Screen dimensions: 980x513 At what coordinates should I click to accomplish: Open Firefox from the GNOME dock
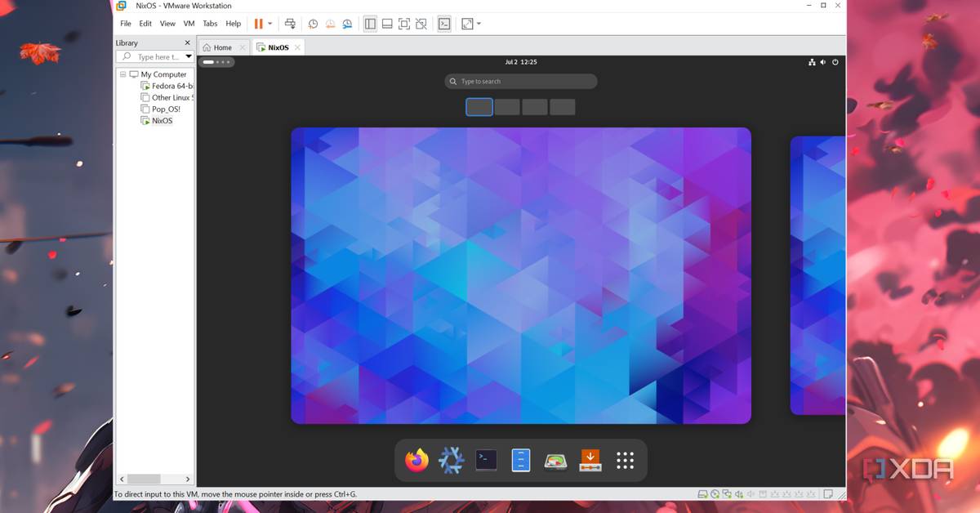[416, 461]
